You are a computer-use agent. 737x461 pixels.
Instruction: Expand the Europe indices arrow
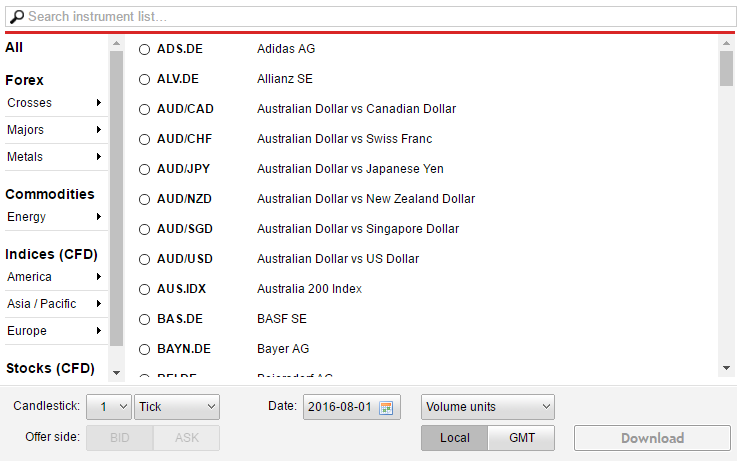(x=99, y=330)
